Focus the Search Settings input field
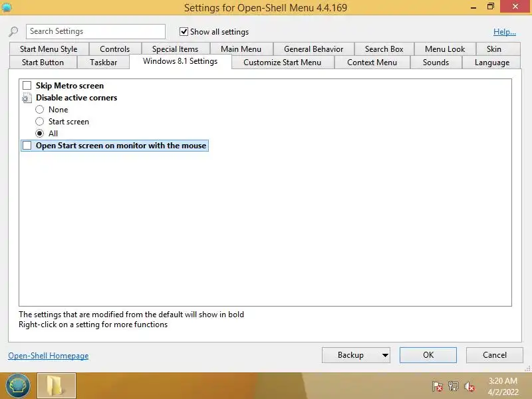Viewport: 532px width, 399px height. [x=96, y=31]
